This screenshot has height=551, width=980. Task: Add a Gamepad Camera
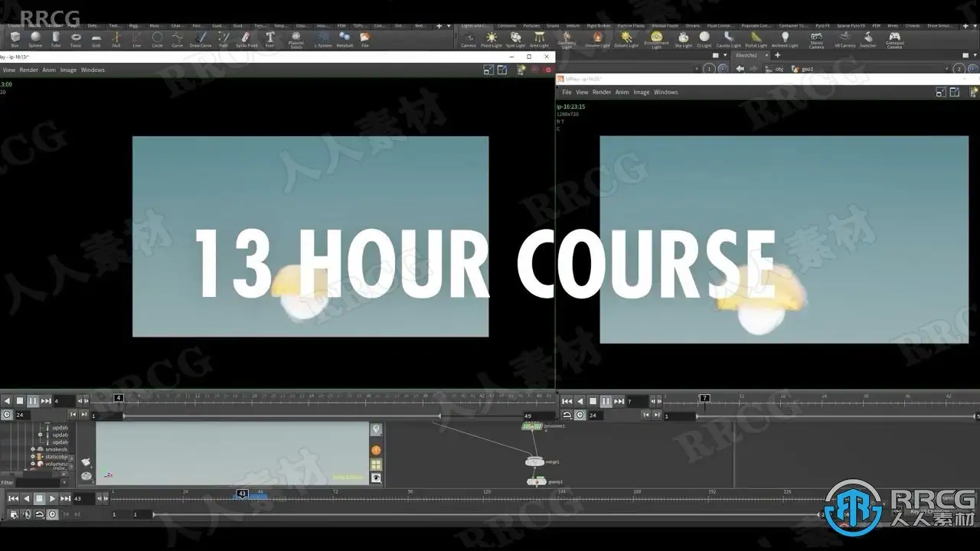894,40
